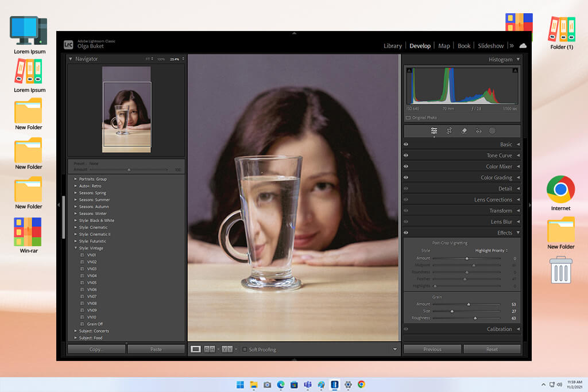
Task: Apply the VN01 vintage preset
Action: pos(91,255)
